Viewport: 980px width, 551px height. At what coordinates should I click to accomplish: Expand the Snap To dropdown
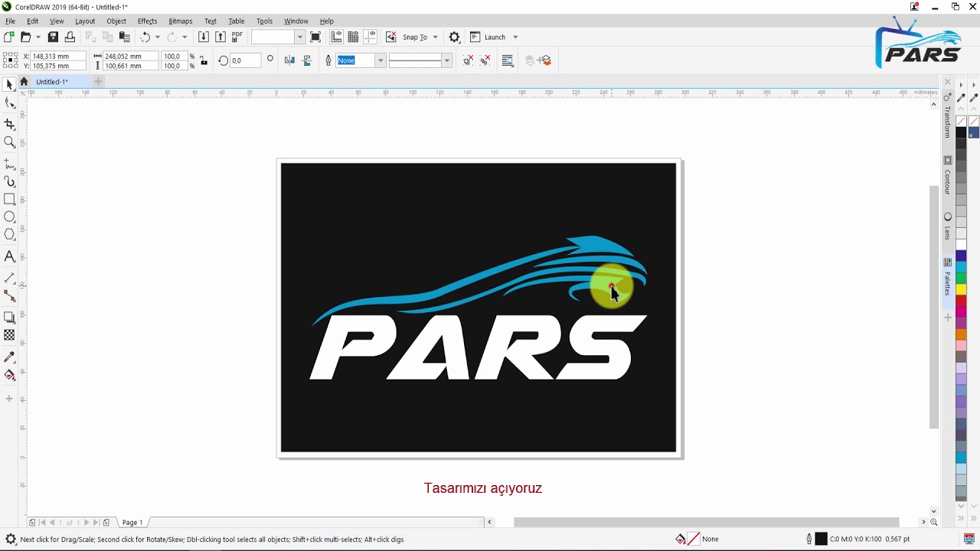[x=435, y=37]
